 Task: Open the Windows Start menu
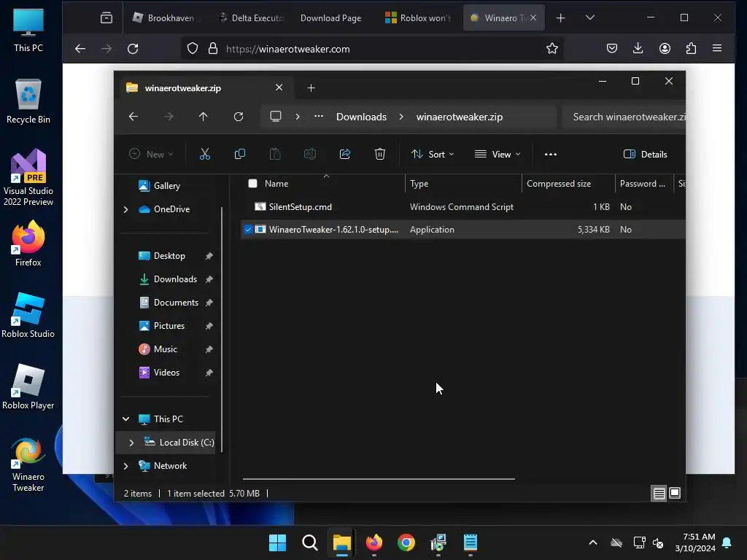point(277,542)
